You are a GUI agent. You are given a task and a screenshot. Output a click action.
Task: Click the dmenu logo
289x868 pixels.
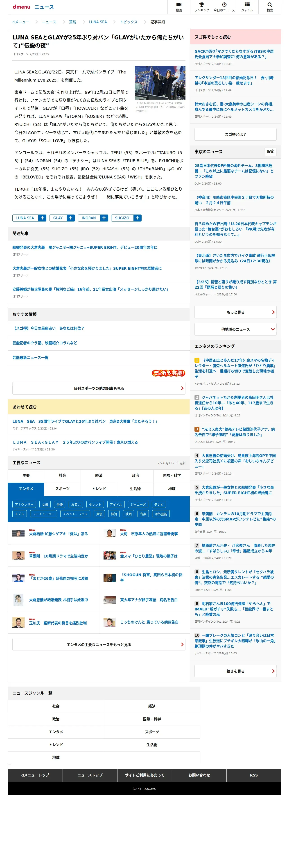pyautogui.click(x=21, y=7)
